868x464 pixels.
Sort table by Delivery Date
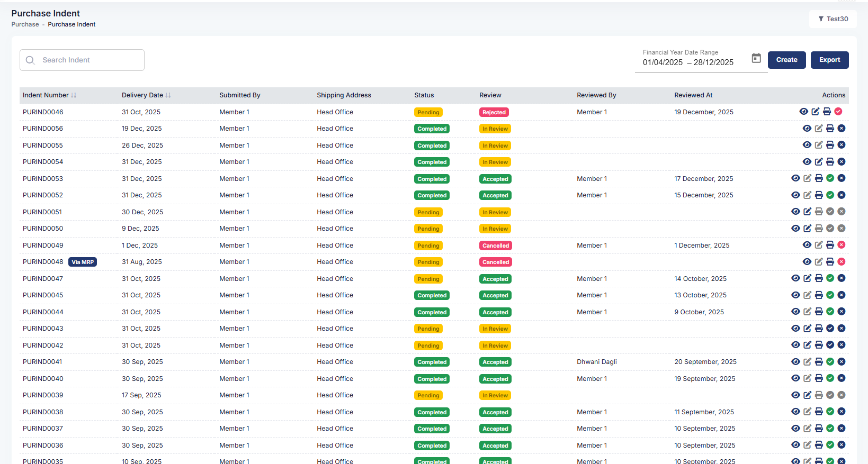(168, 95)
